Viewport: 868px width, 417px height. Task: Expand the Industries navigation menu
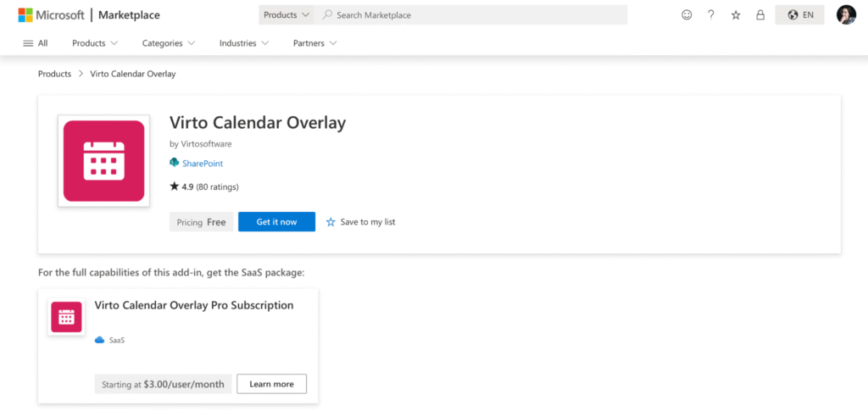pos(244,43)
